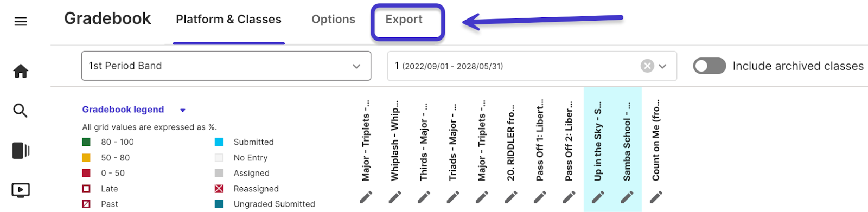Toggle Include archived classes switch

710,66
